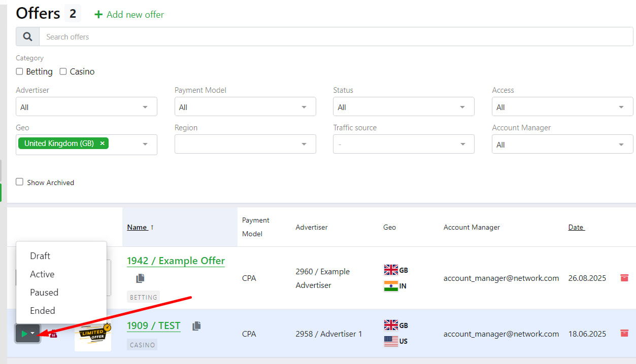Click the copy icon beside 1909 / TEST
The height and width of the screenshot is (364, 636).
coord(196,326)
